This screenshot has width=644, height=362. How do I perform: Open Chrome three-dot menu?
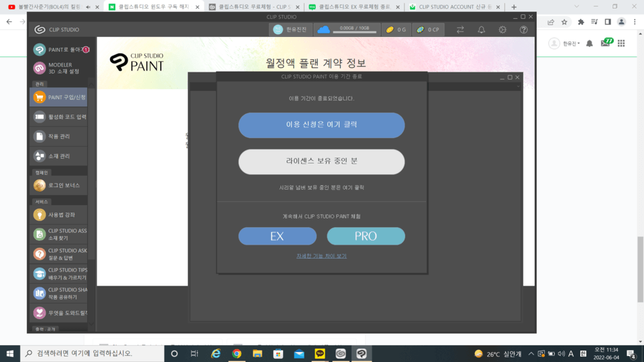point(635,21)
